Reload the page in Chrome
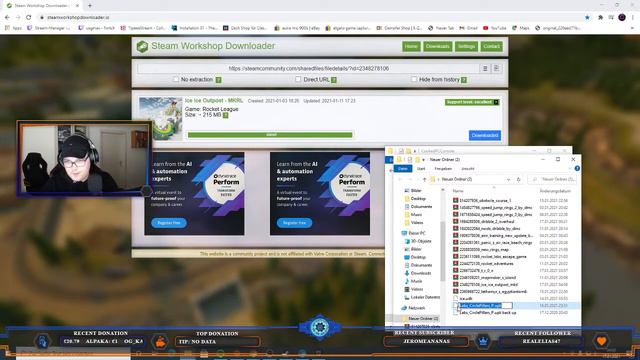Viewport: 640px width, 360px height. click(29, 18)
